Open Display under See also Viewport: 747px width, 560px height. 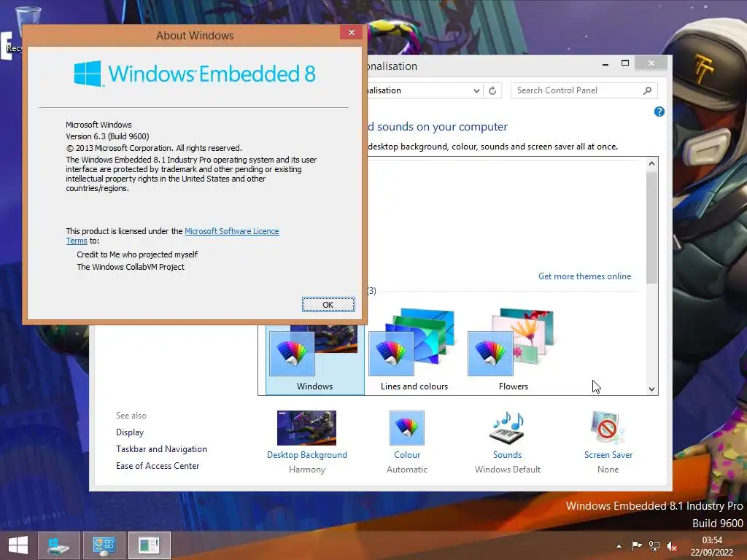130,432
